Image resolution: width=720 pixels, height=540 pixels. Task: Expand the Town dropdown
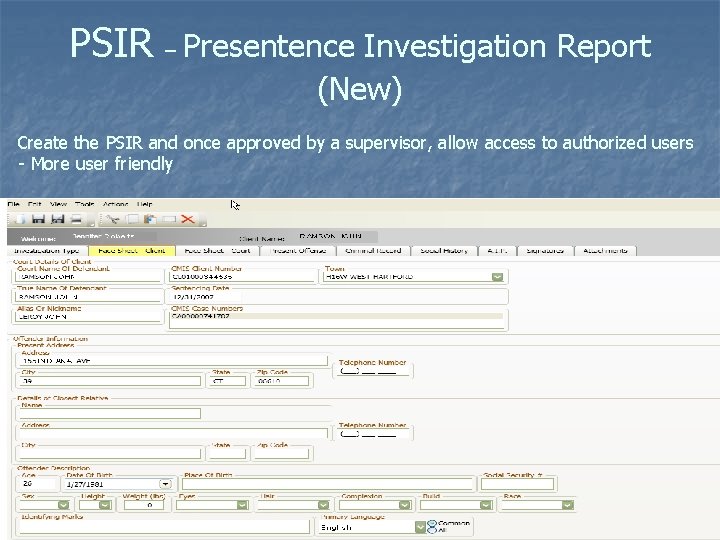pyautogui.click(x=497, y=277)
